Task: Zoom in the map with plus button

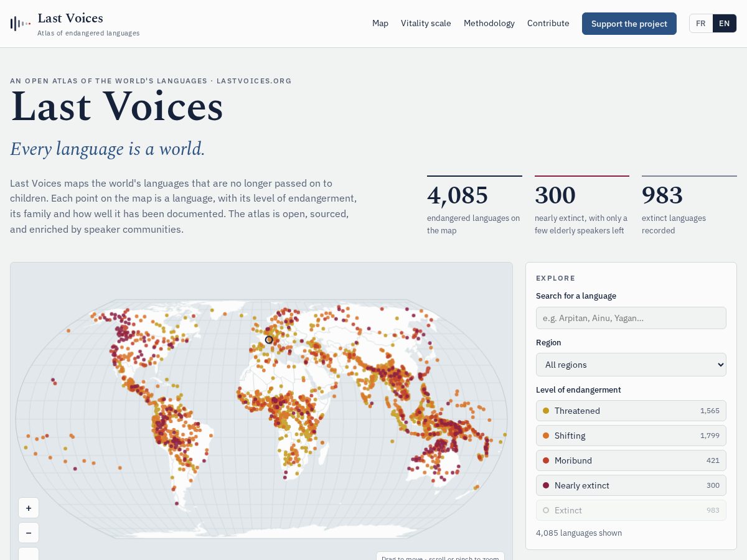Action: (29, 508)
